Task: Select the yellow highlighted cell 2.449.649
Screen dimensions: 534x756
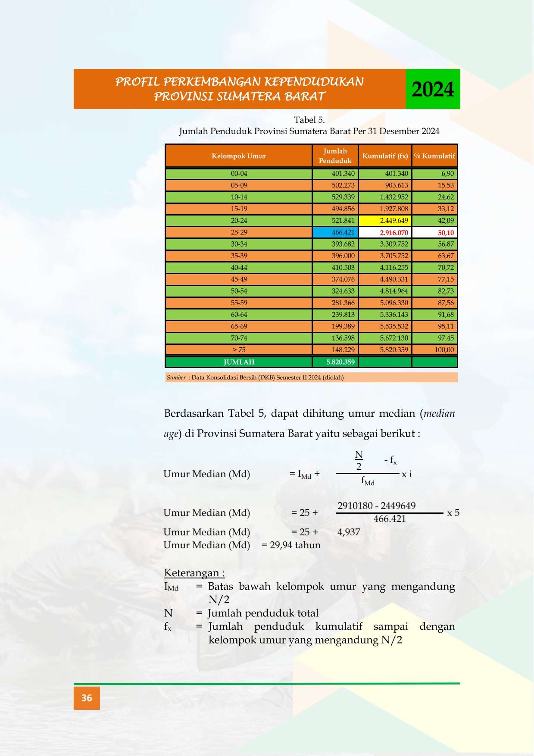Action: (x=385, y=221)
